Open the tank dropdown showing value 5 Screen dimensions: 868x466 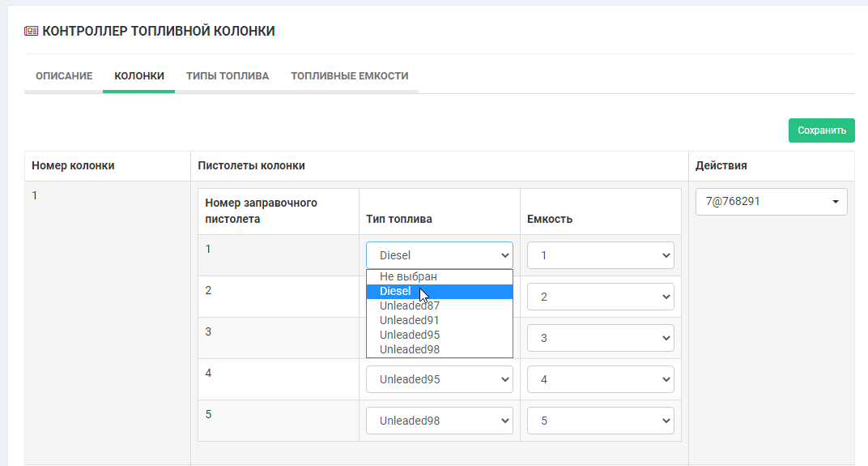click(x=600, y=421)
